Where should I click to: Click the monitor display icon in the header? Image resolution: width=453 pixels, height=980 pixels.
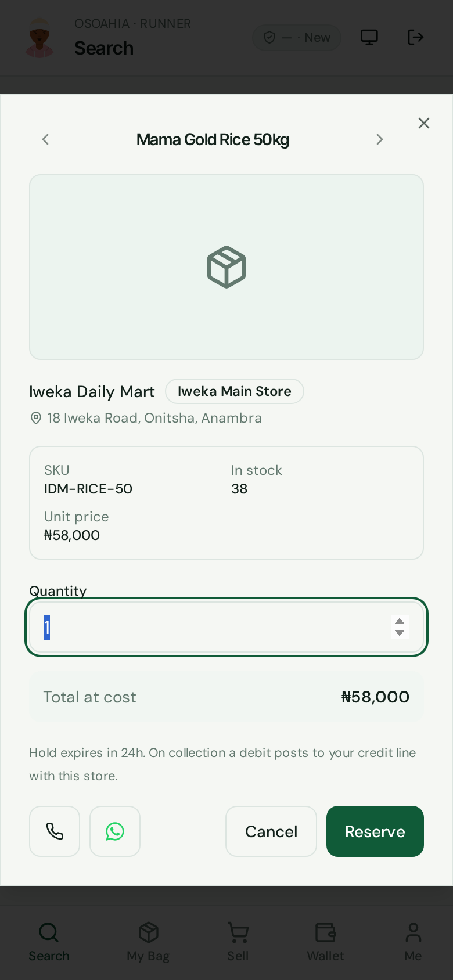pyautogui.click(x=369, y=37)
